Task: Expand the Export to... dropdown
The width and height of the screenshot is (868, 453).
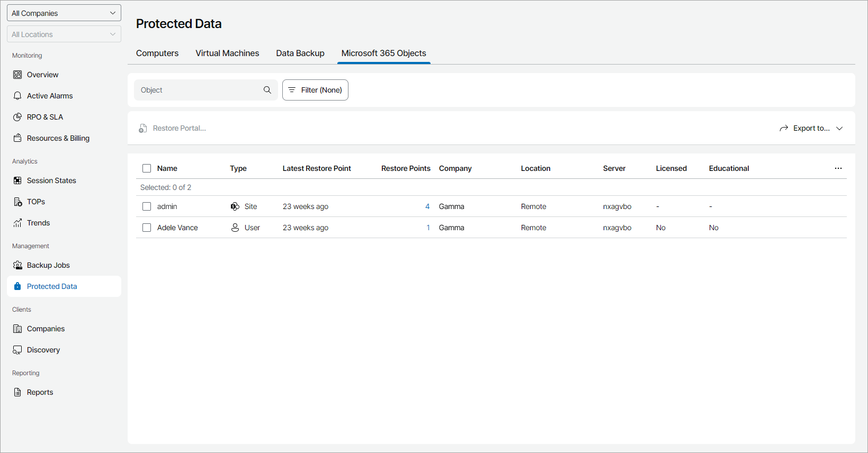Action: pyautogui.click(x=811, y=128)
